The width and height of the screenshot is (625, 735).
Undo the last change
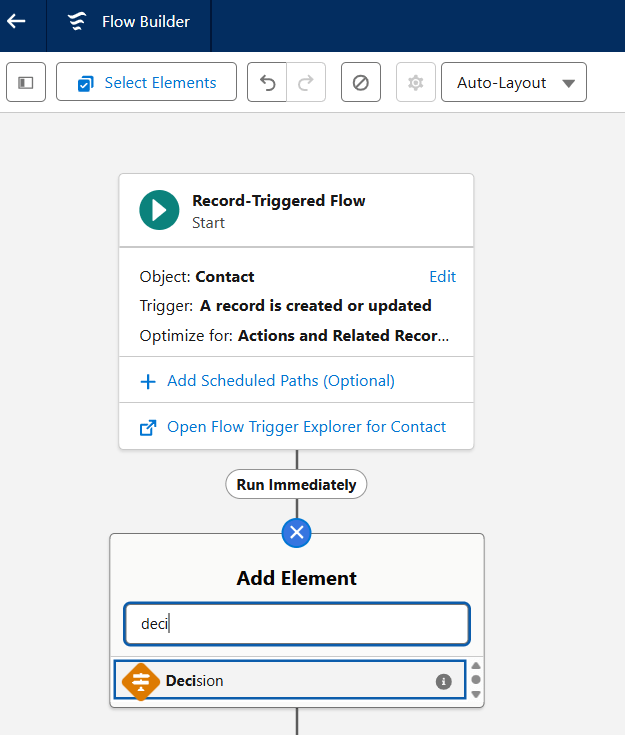pos(267,83)
